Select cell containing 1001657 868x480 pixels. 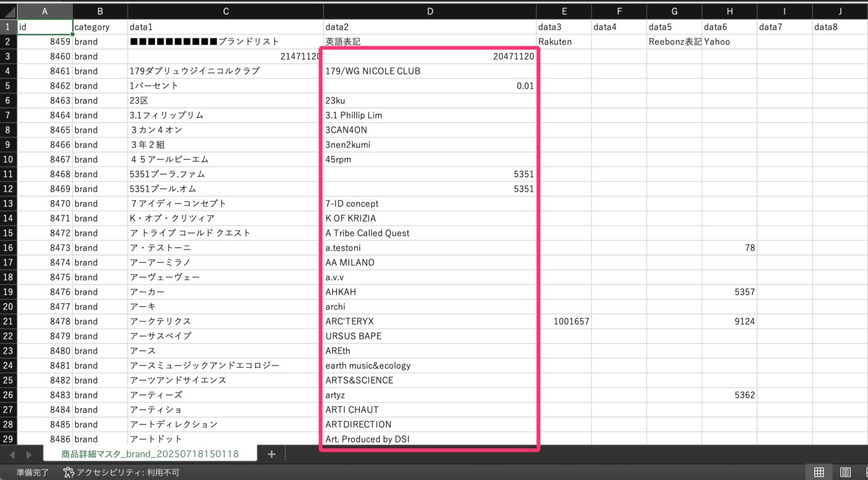564,321
